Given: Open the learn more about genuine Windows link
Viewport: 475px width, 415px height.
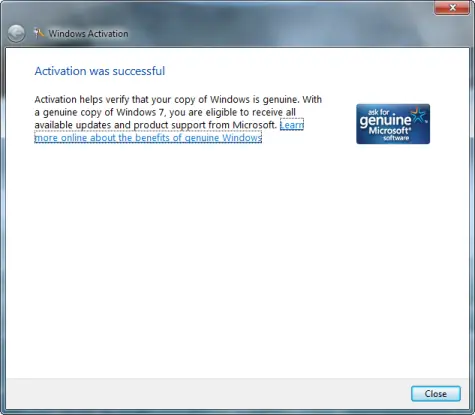Looking at the screenshot, I should coord(148,138).
